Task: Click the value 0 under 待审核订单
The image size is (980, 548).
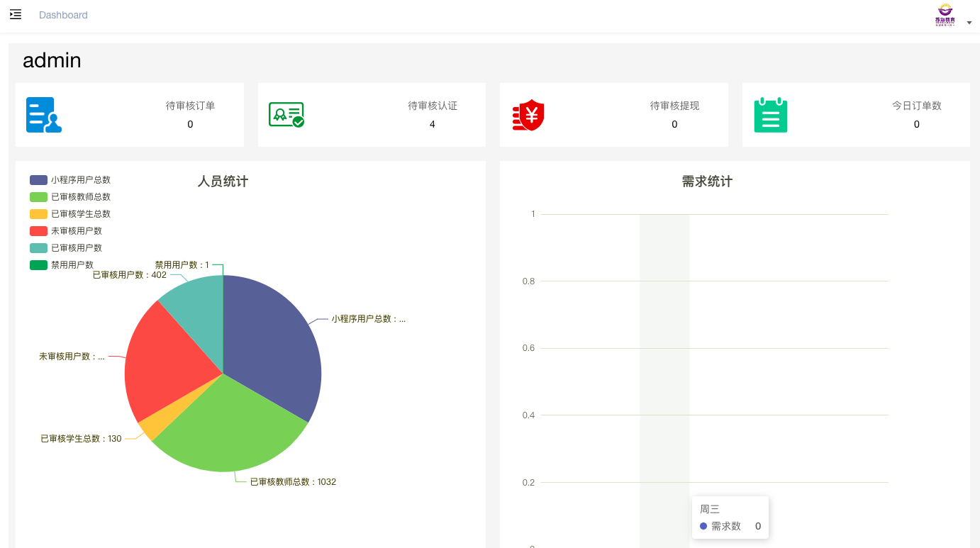Action: click(x=190, y=124)
